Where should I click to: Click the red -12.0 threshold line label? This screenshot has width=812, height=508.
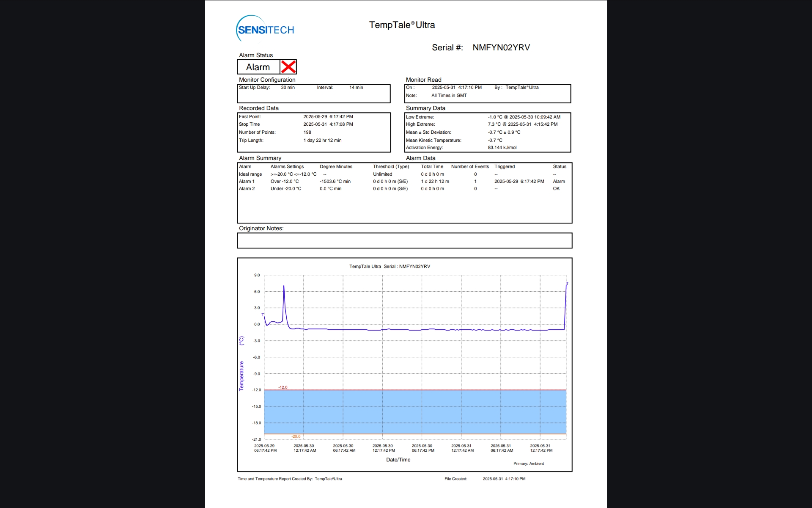(283, 387)
